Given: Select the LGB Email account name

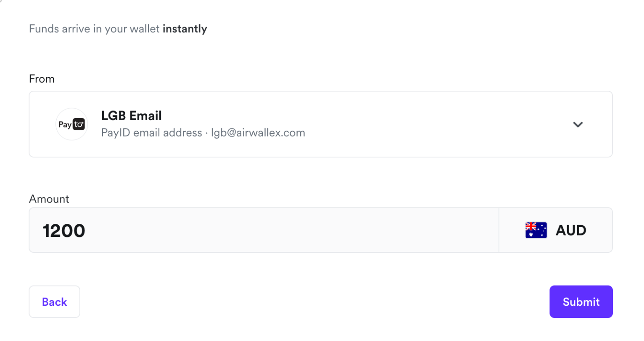Looking at the screenshot, I should [132, 115].
